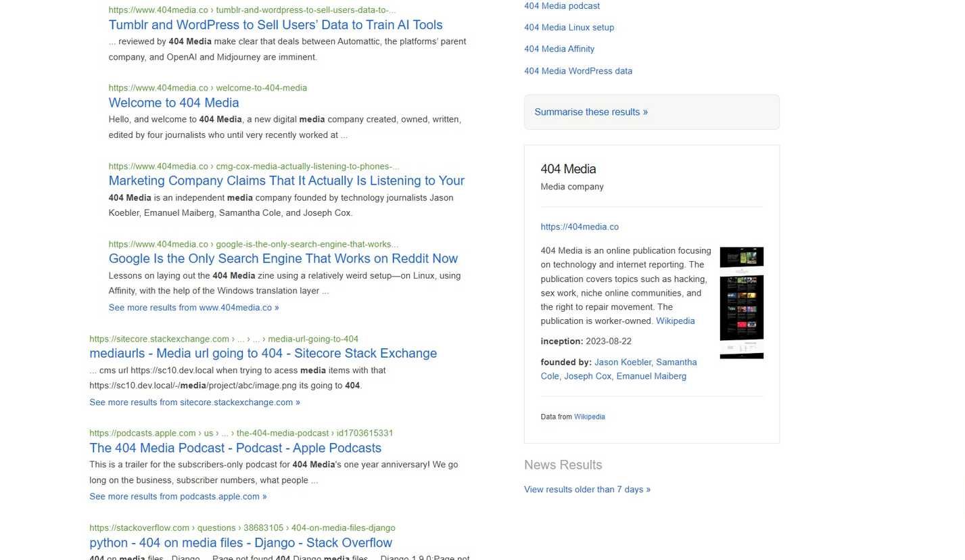The width and height of the screenshot is (965, 560).
Task: Click the 'Summarise these results' button
Action: point(590,112)
